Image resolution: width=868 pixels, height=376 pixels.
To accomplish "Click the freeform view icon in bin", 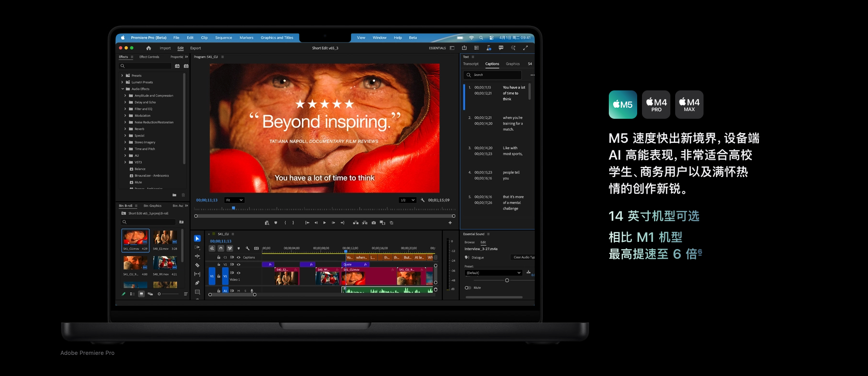I will (150, 294).
